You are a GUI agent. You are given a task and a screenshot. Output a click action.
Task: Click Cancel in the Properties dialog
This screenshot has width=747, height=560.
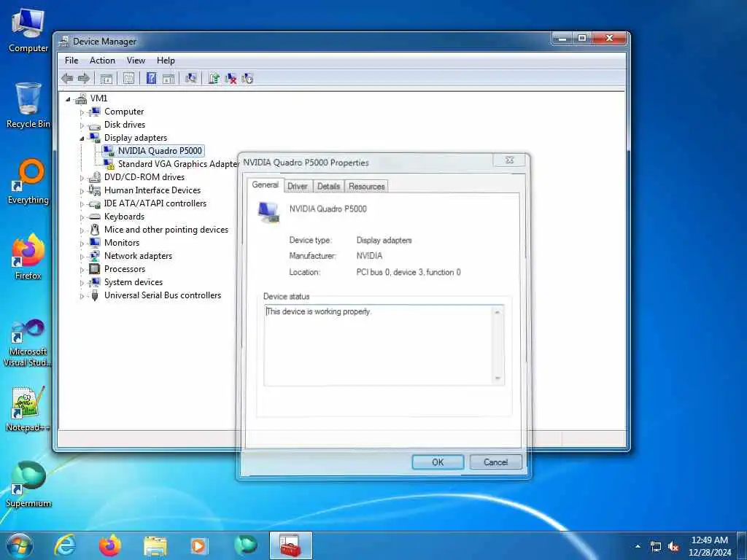[x=495, y=462]
